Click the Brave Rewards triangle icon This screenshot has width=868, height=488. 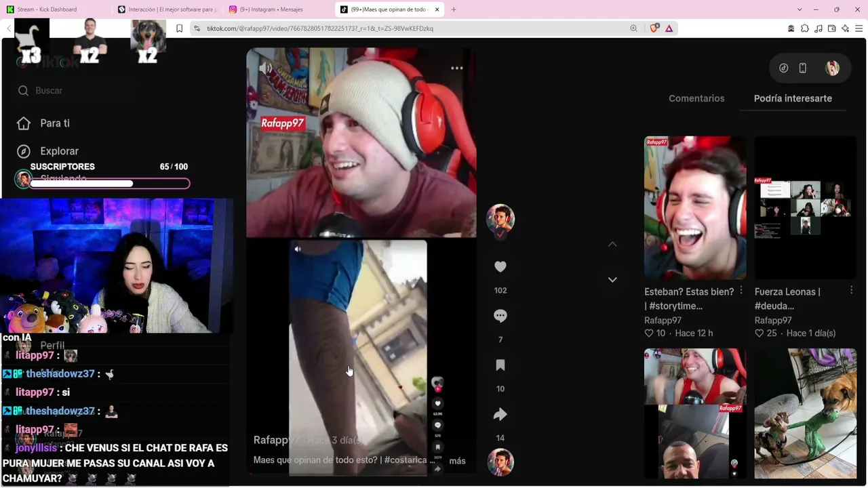669,28
